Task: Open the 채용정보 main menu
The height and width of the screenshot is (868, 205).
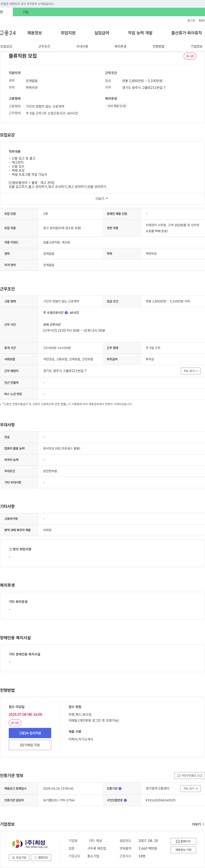Action: pyautogui.click(x=34, y=33)
